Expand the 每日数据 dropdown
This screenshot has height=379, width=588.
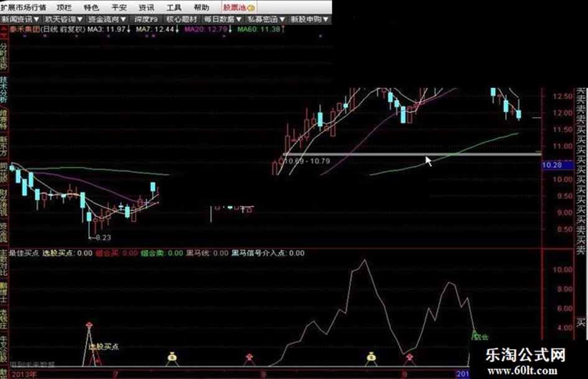pos(223,19)
